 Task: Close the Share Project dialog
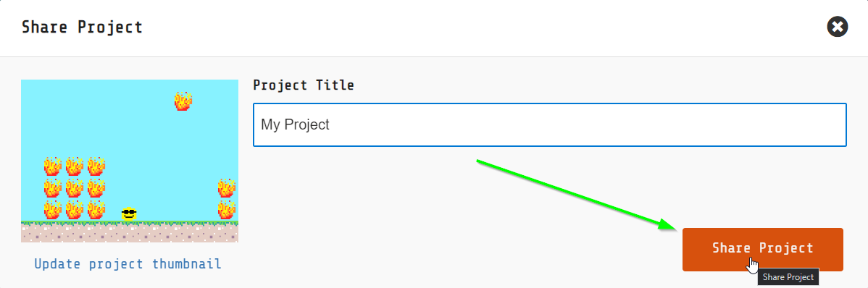tap(837, 27)
